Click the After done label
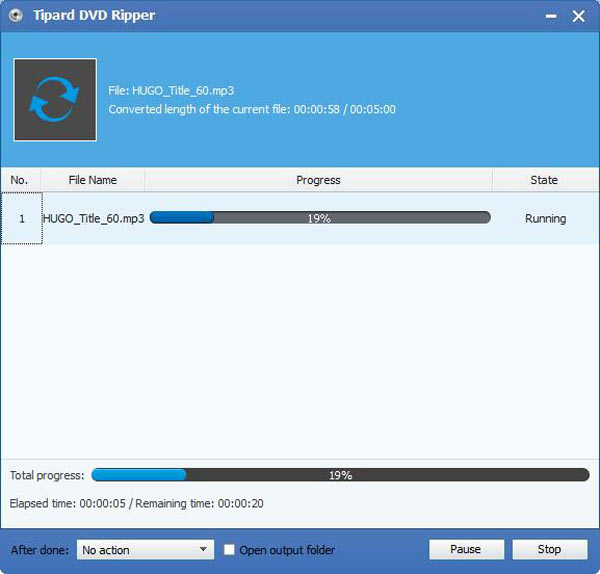 [x=40, y=550]
